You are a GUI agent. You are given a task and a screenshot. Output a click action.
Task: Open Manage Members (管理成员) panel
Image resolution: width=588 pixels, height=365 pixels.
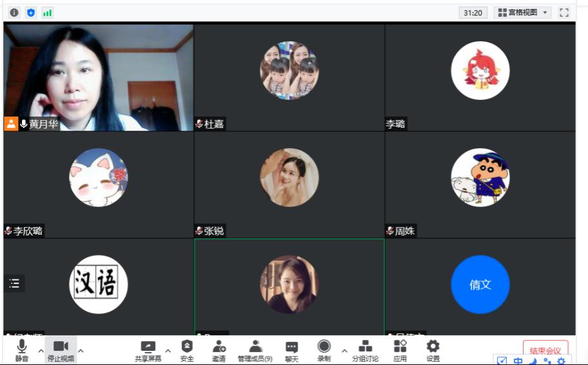(x=255, y=350)
